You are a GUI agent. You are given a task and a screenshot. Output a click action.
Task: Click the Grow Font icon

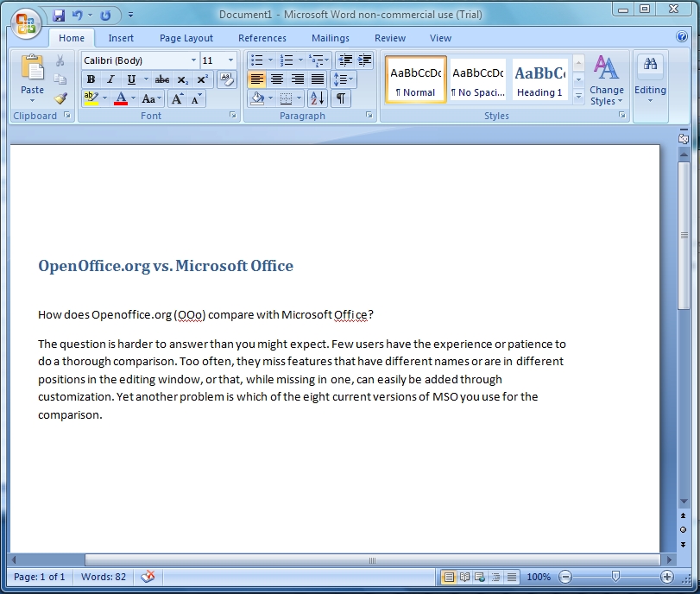[x=177, y=99]
